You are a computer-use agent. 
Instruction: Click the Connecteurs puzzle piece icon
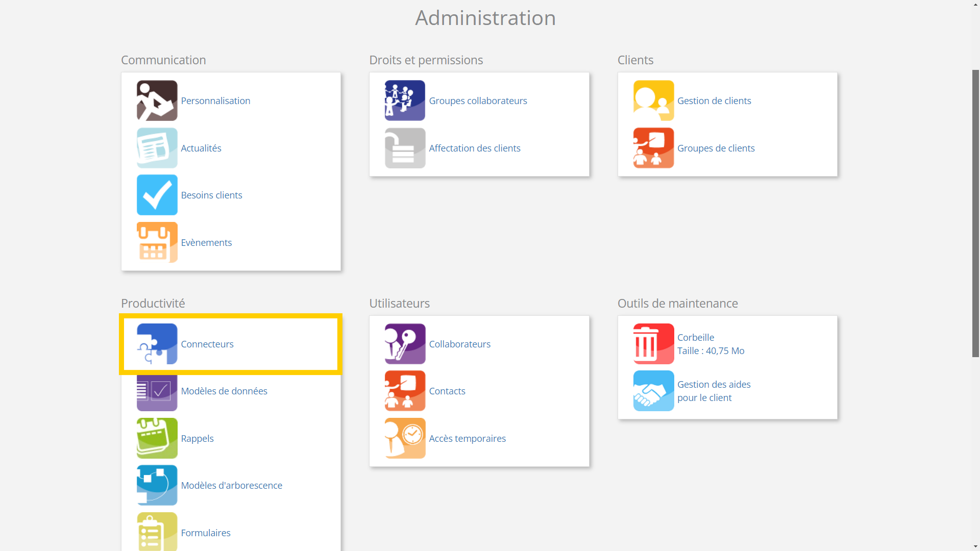click(157, 344)
